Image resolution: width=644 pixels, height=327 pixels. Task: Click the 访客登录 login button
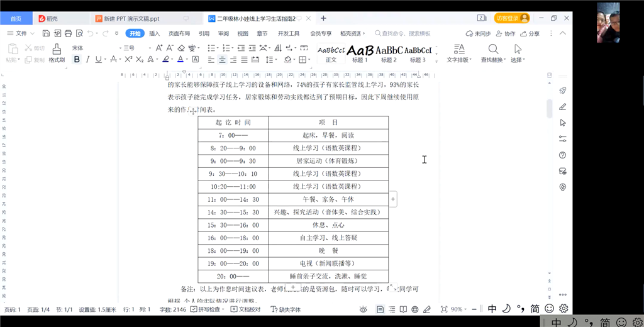[512, 18]
